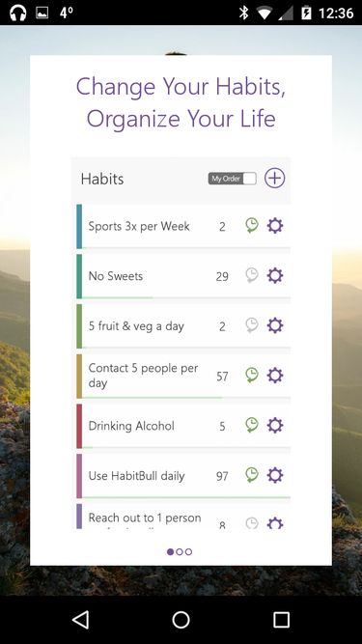Select the second page indicator dot
Screen dimensions: 362x644
(x=180, y=551)
